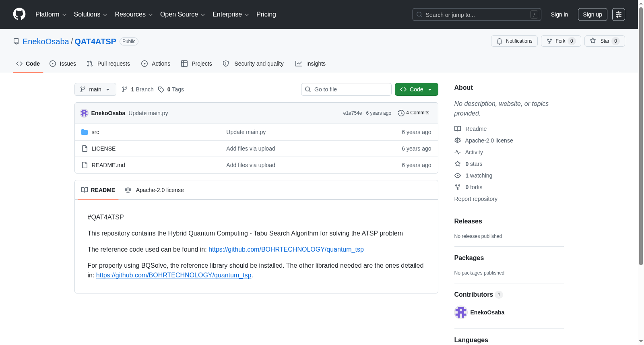This screenshot has height=345, width=644.
Task: Open the EnekoOsaba owner profile link
Action: click(x=46, y=41)
